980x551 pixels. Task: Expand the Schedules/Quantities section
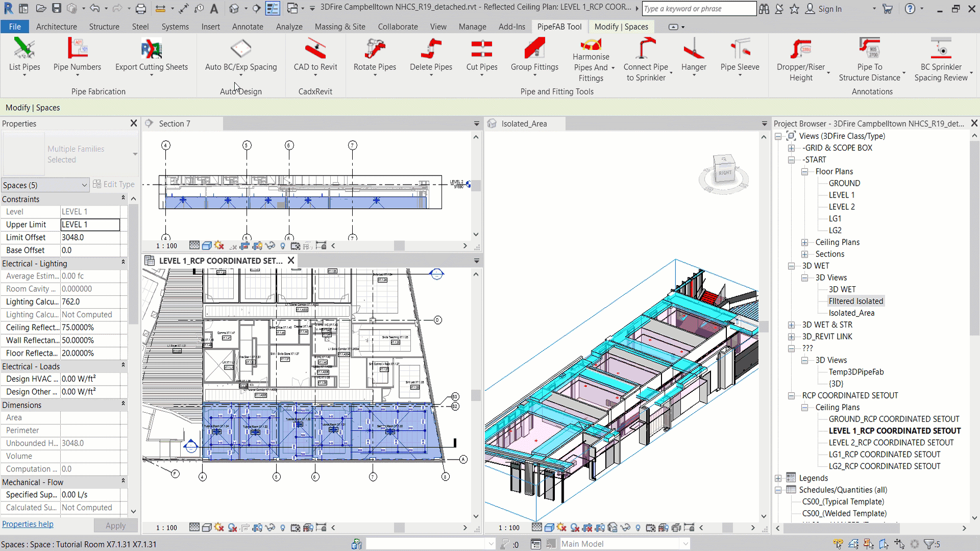pyautogui.click(x=779, y=490)
